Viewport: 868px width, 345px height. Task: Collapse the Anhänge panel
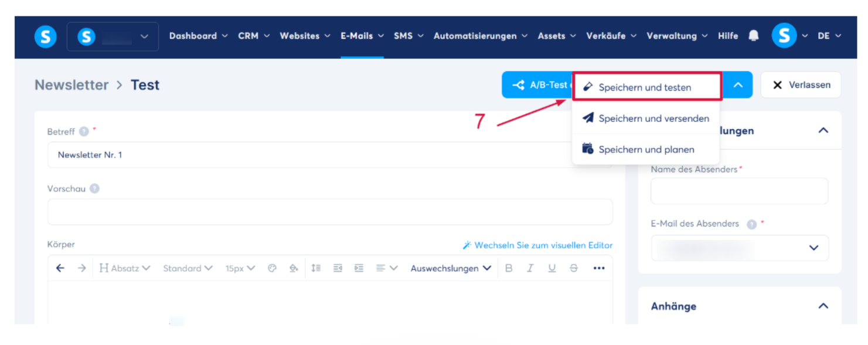(823, 306)
